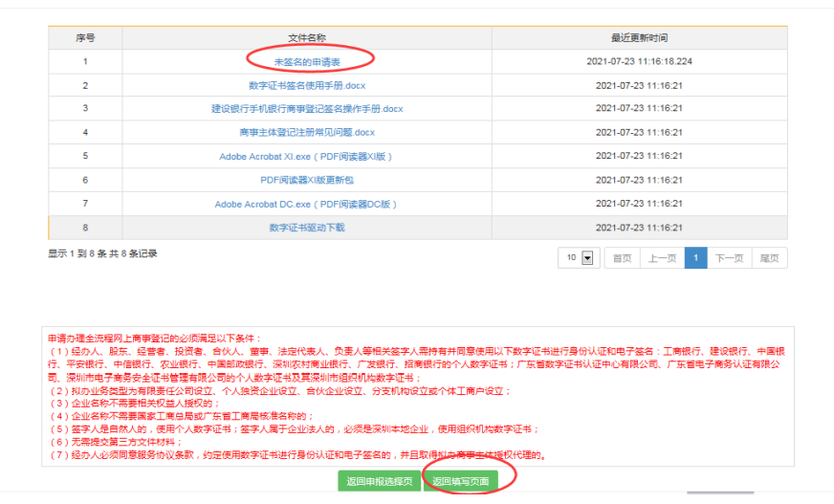This screenshot has width=834, height=504.
Task: Download Adobe Acrobat DC.exe reader
Action: (306, 204)
